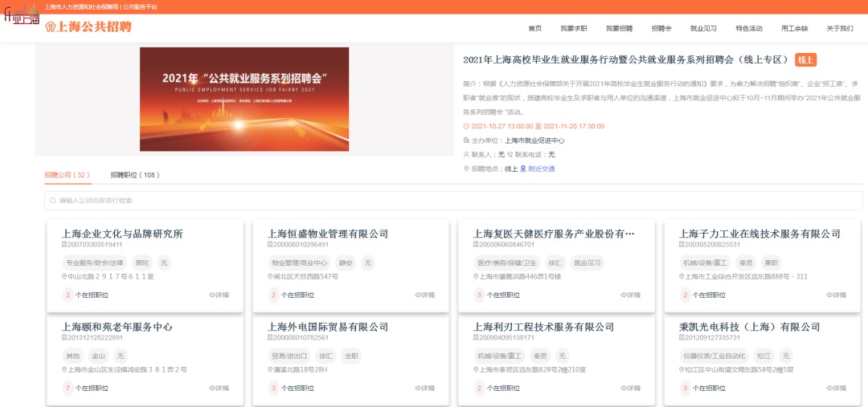The height and width of the screenshot is (407, 868).
Task: Click 5 个在招职位 on 复医天健 card
Action: coord(497,295)
